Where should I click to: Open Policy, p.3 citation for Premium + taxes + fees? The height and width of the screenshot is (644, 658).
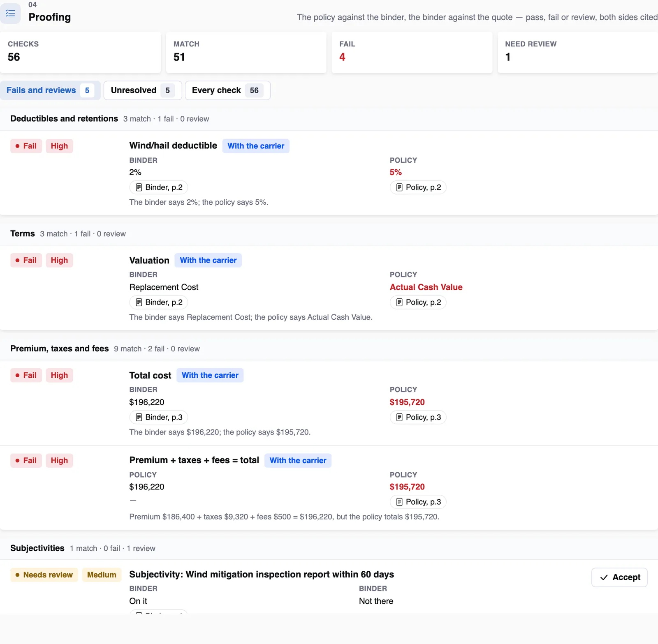[418, 502]
